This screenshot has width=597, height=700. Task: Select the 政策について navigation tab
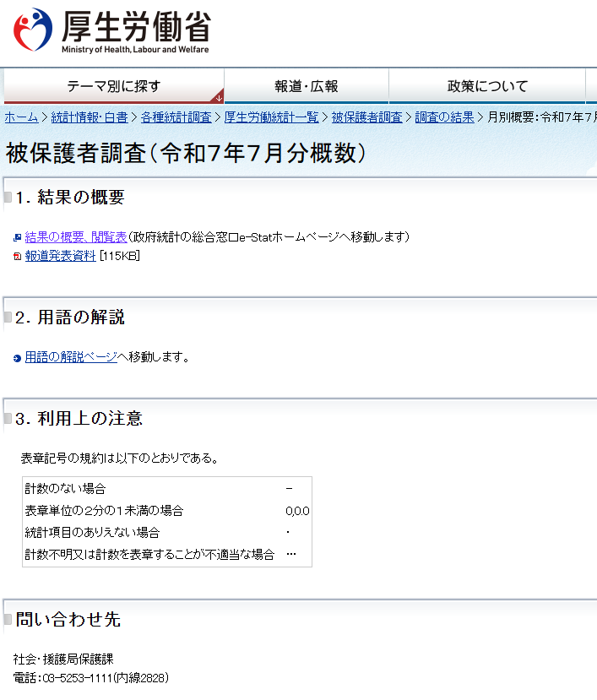[487, 86]
